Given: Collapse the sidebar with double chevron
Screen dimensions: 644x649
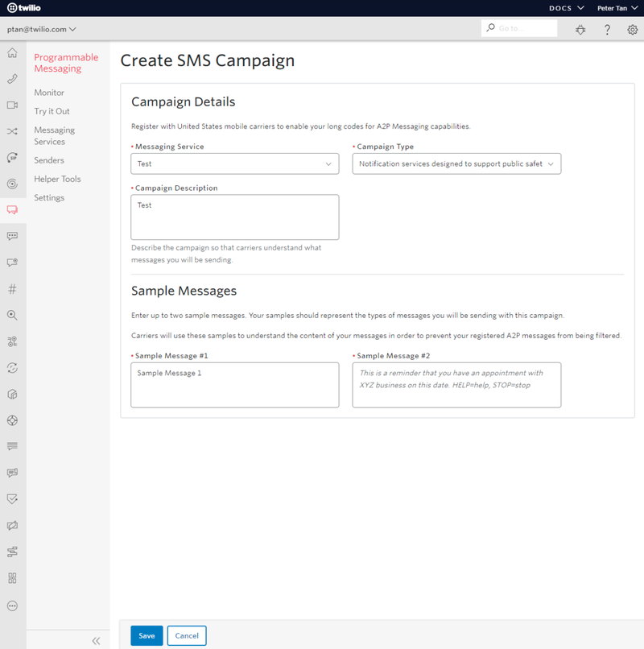Looking at the screenshot, I should pos(96,641).
